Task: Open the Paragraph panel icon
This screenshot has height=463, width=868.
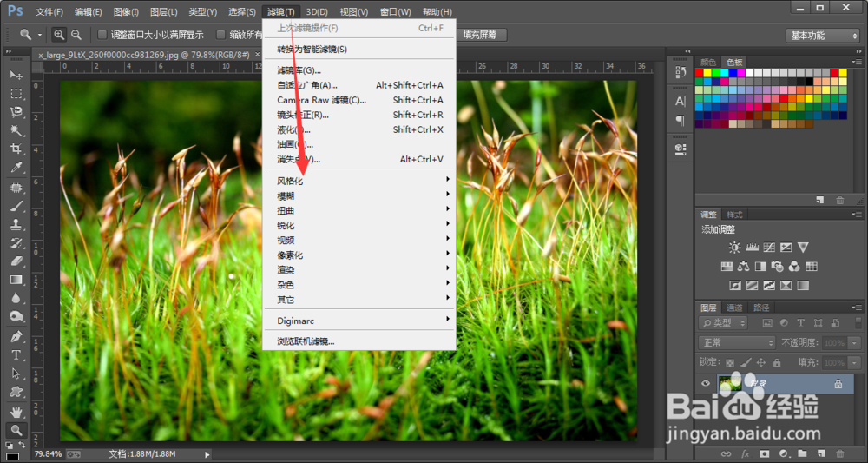Action: tap(681, 120)
